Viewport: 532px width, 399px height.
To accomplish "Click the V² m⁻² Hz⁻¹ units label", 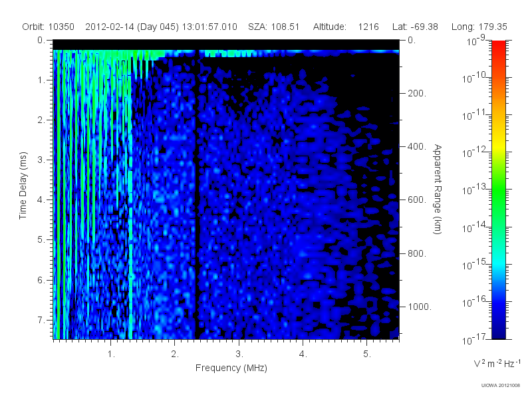I will (497, 363).
